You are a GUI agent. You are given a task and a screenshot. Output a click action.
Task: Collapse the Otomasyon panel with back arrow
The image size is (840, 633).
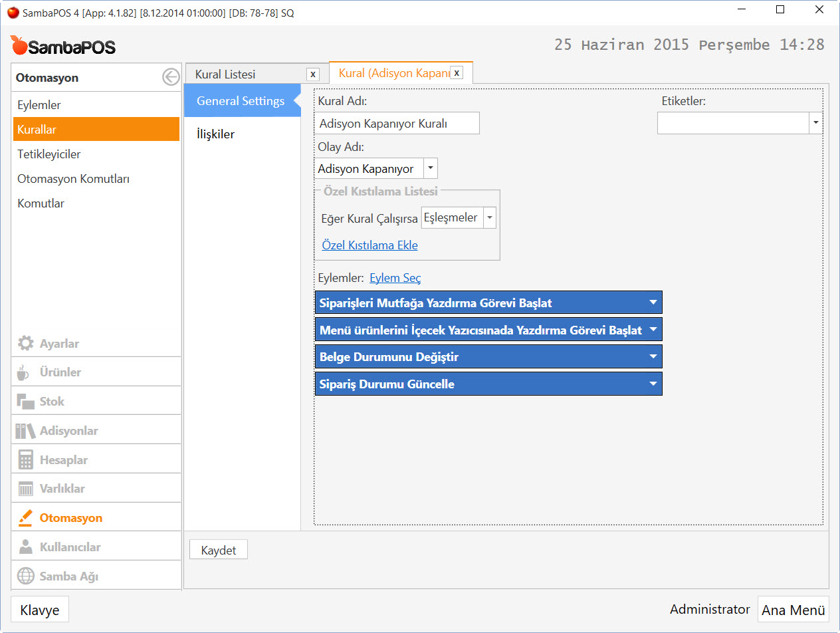(x=171, y=78)
